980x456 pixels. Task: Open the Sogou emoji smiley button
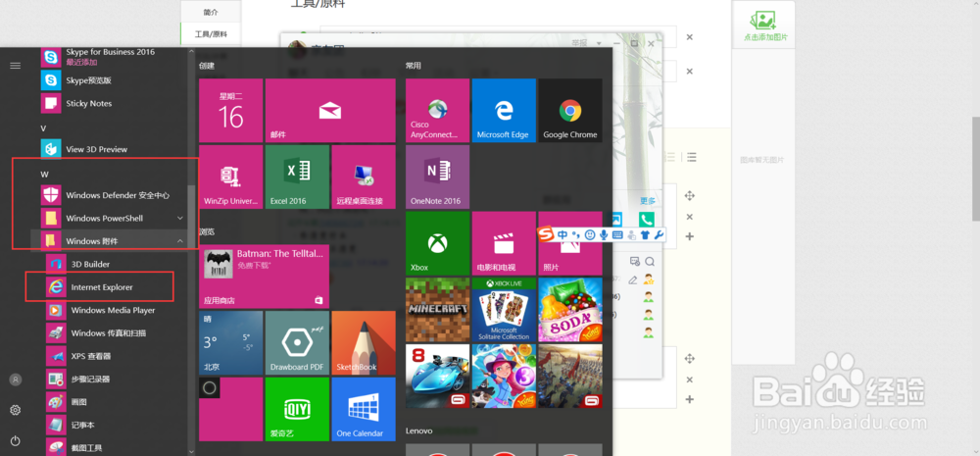point(589,234)
